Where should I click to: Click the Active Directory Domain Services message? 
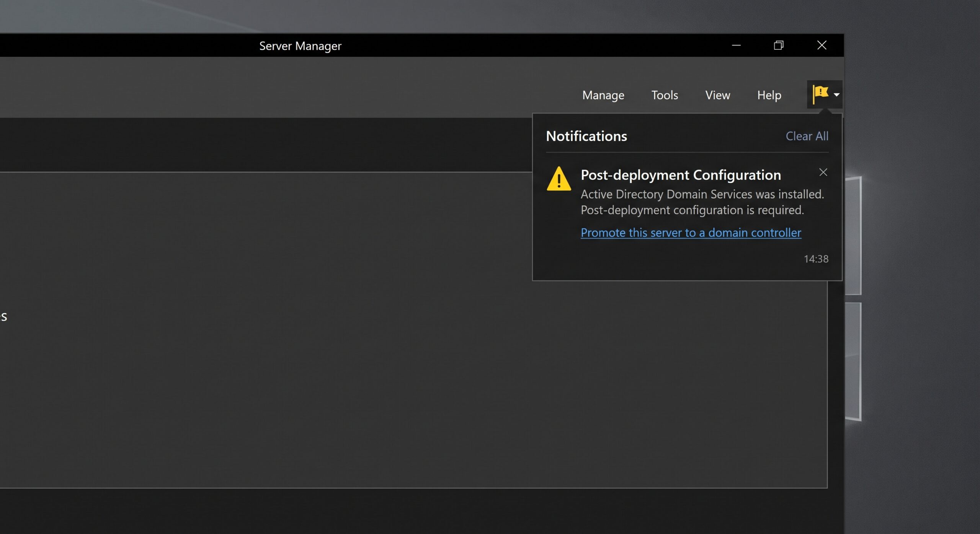702,202
